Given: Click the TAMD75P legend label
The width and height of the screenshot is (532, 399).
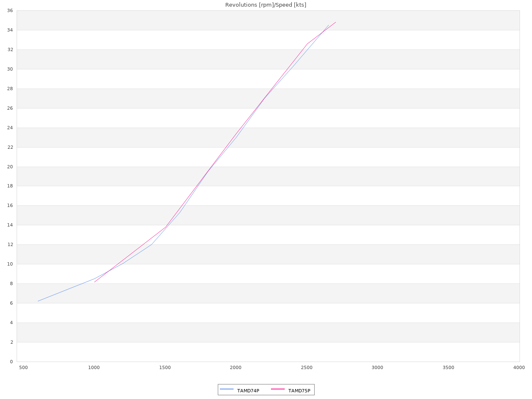Looking at the screenshot, I should (299, 391).
